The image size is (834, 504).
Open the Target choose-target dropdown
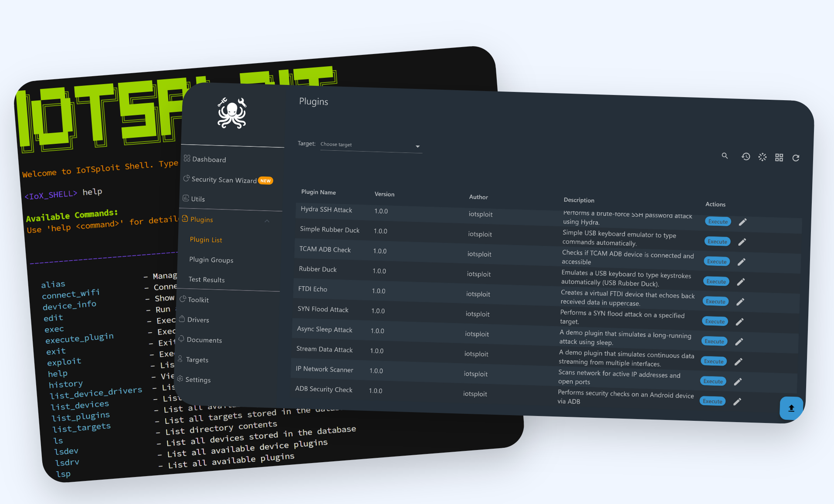click(x=371, y=145)
